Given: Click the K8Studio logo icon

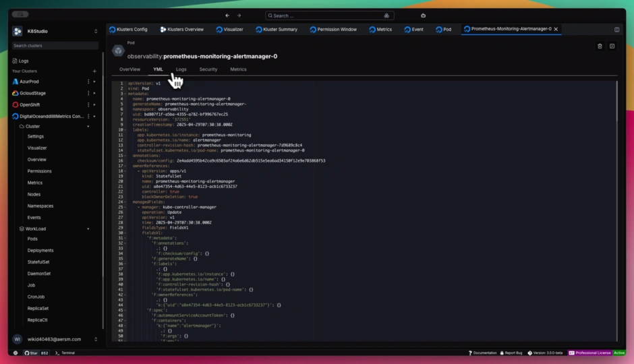Looking at the screenshot, I should click(x=18, y=31).
